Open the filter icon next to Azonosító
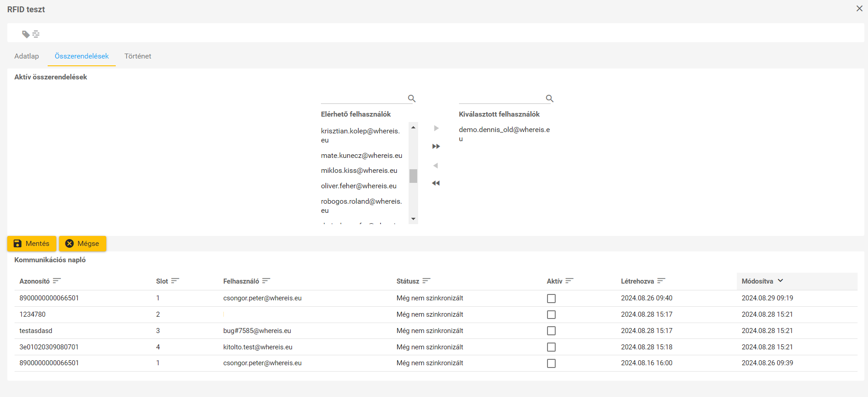This screenshot has height=397, width=868. (x=57, y=281)
